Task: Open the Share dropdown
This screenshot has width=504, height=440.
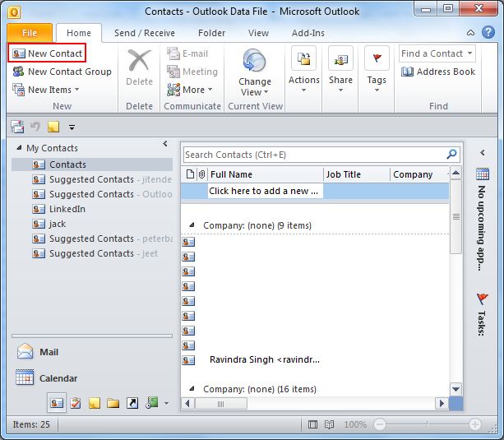Action: tap(340, 69)
